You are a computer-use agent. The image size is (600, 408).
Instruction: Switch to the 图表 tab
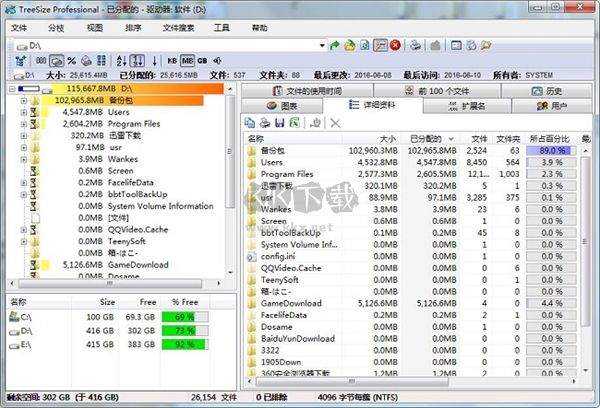pyautogui.click(x=282, y=106)
